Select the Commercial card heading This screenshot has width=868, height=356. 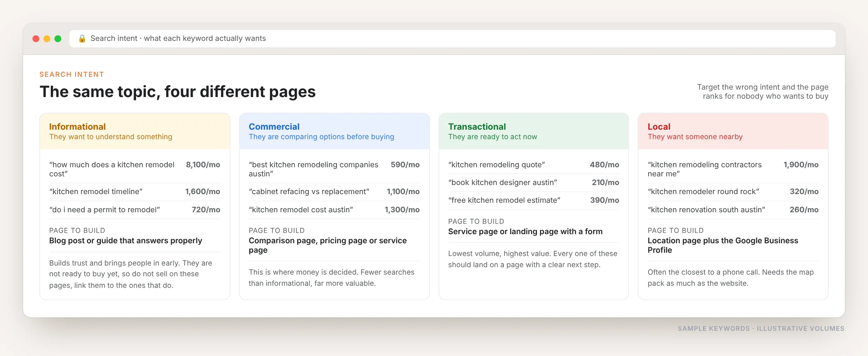pos(274,126)
